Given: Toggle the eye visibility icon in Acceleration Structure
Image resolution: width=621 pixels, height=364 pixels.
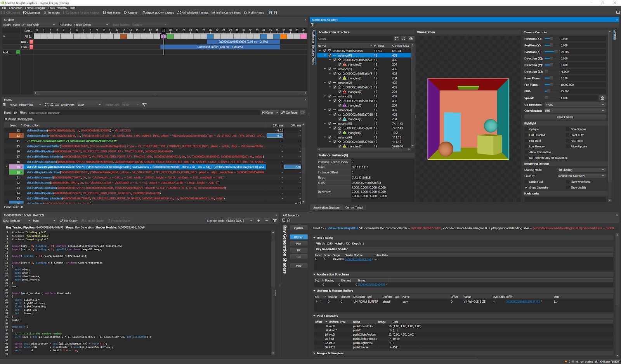Looking at the screenshot, I should [411, 39].
